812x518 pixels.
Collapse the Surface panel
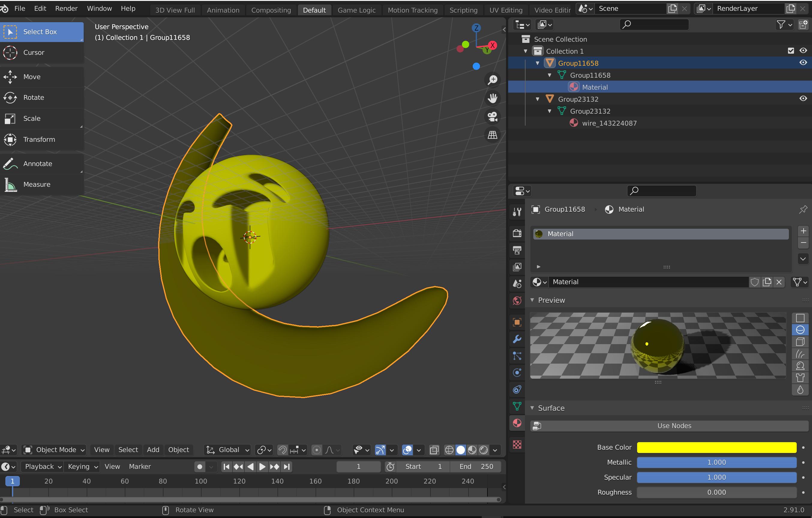click(532, 408)
